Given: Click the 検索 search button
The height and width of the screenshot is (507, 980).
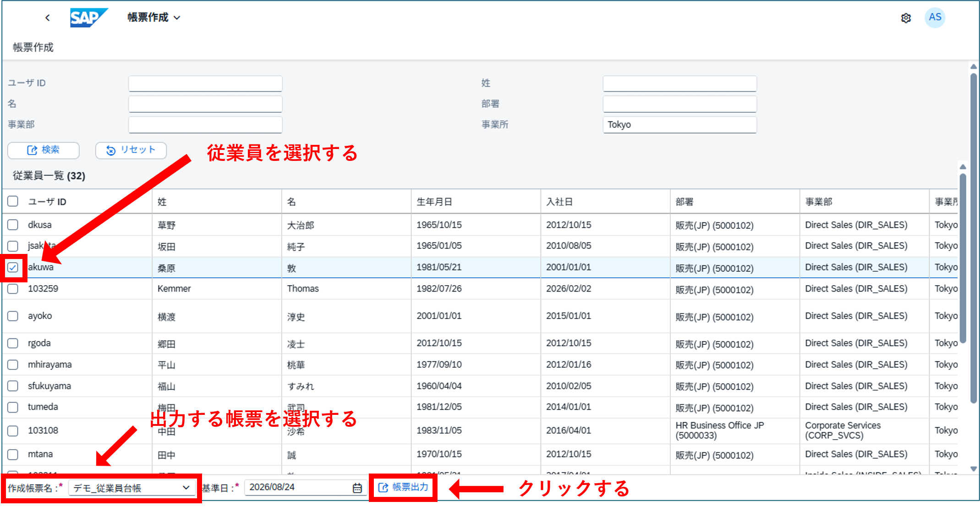Looking at the screenshot, I should 44,150.
